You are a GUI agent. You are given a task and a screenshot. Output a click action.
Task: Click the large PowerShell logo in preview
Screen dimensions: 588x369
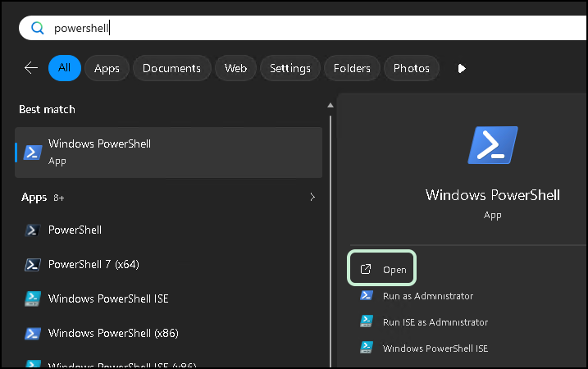coord(492,145)
